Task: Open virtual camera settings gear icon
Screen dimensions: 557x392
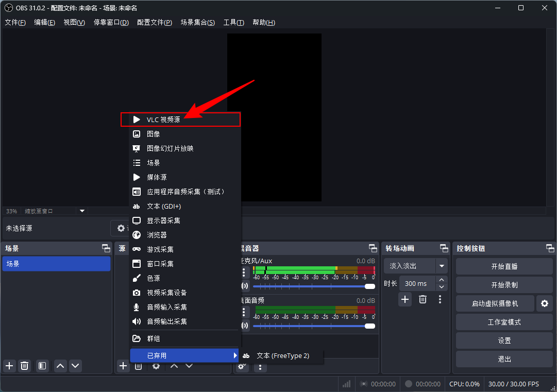Action: click(x=544, y=303)
